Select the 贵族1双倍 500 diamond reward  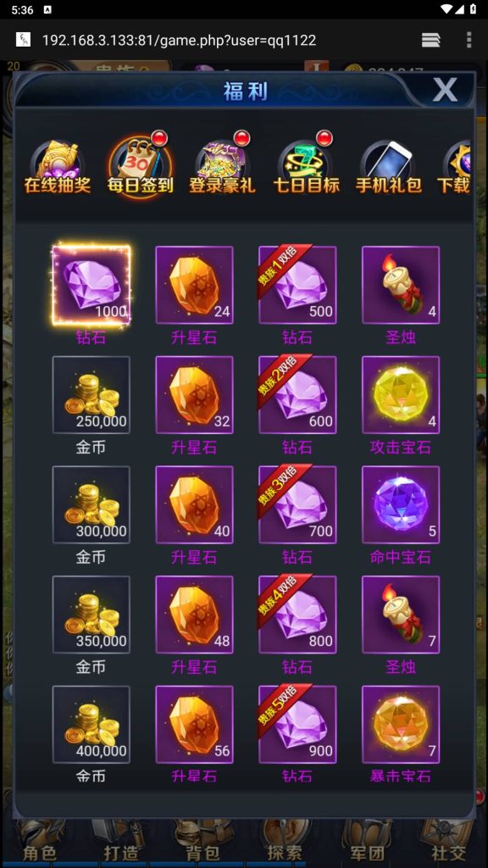click(x=297, y=285)
